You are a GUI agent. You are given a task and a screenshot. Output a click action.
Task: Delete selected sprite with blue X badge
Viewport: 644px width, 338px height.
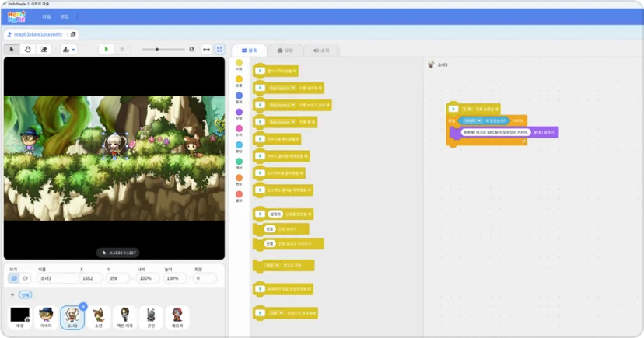(x=83, y=306)
